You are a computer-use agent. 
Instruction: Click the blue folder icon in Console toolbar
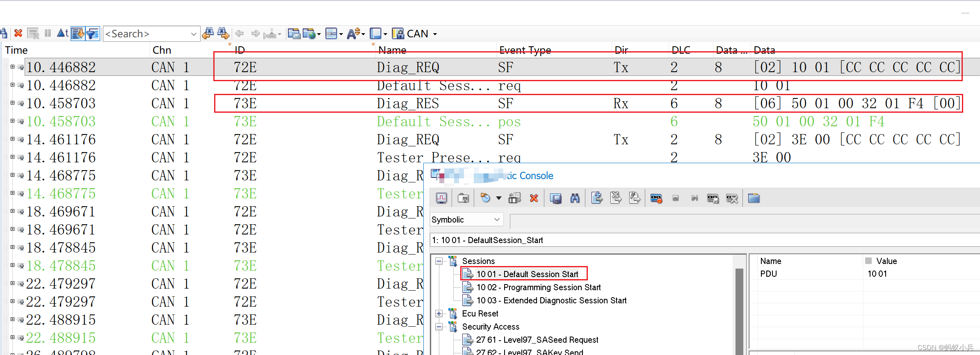754,198
